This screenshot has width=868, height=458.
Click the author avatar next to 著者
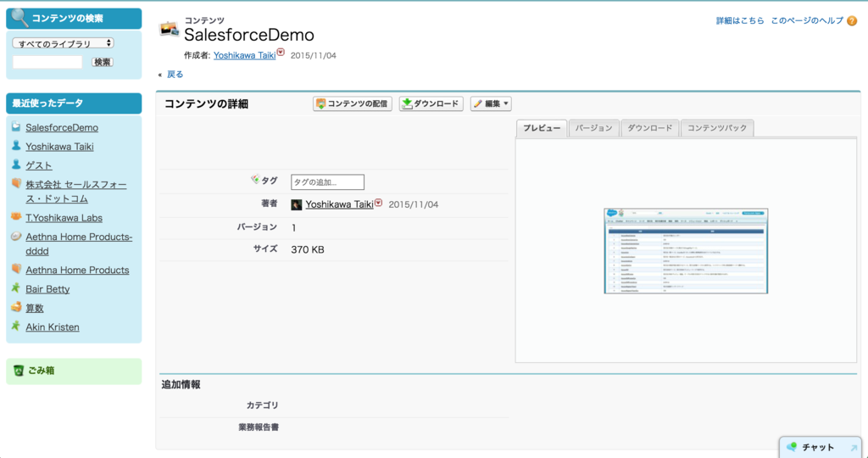click(296, 204)
